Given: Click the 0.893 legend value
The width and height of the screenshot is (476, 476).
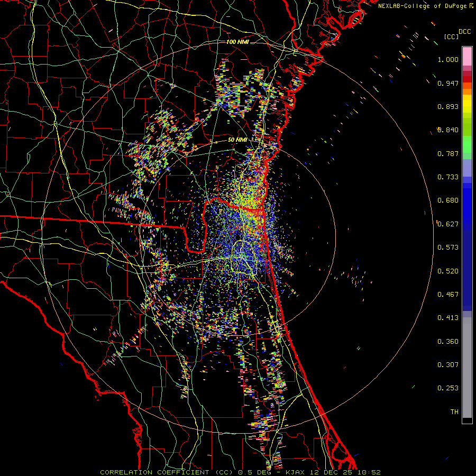Looking at the screenshot, I should point(448,106).
